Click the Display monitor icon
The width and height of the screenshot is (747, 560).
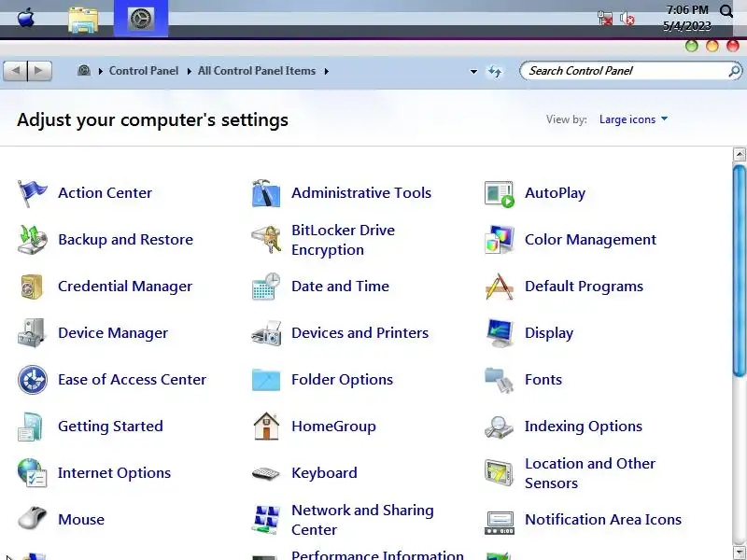(500, 333)
